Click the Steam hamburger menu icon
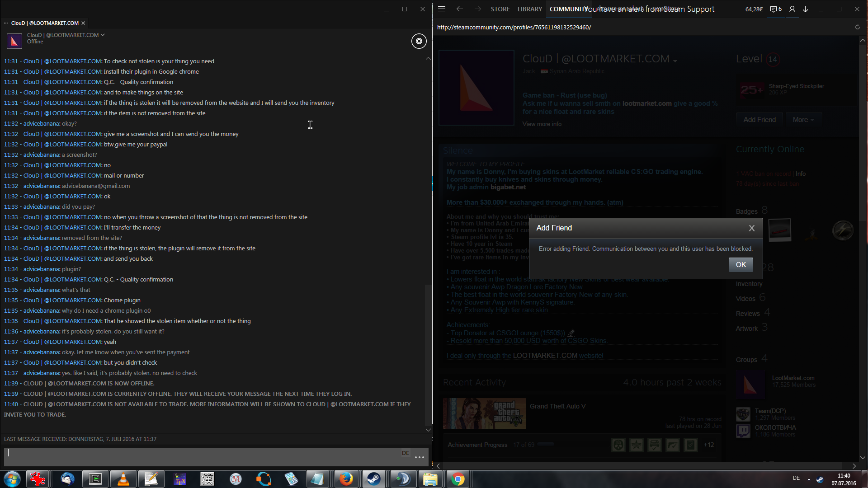Image resolution: width=868 pixels, height=488 pixels. [442, 9]
